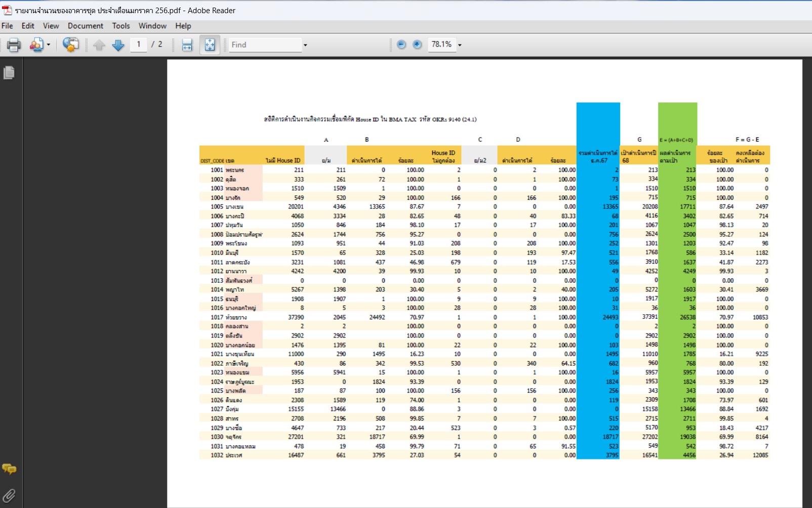Viewport: 812px width, 508px height.
Task: Open the File menu
Action: pyautogui.click(x=8, y=26)
